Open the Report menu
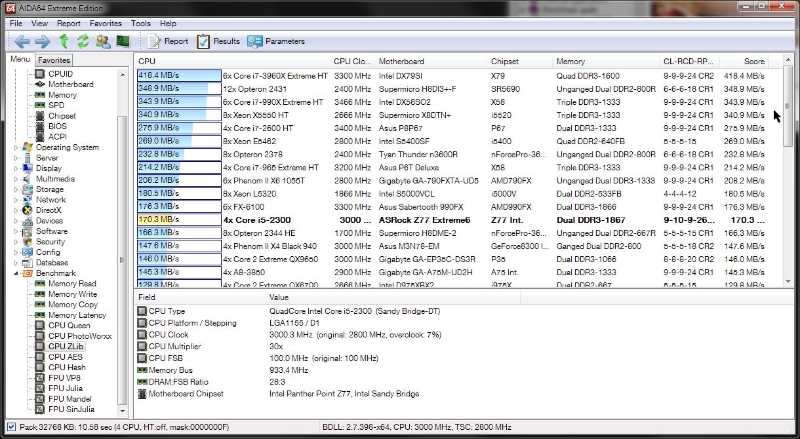The height and width of the screenshot is (439, 800). pos(68,23)
